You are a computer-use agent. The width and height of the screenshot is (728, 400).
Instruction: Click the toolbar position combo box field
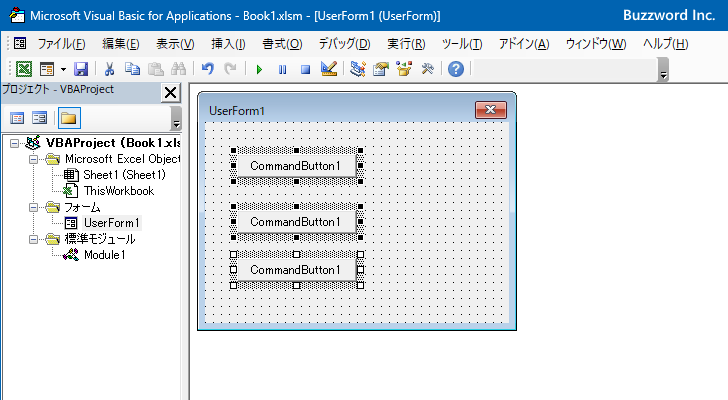tap(565, 70)
